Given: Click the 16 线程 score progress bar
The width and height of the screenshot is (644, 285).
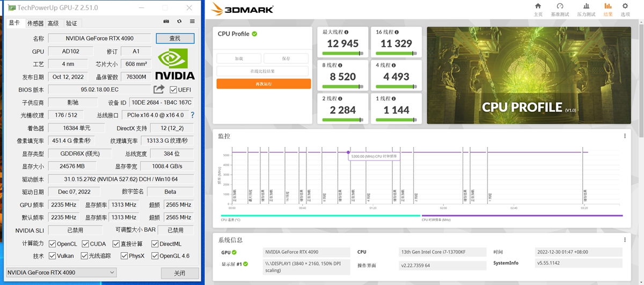Looking at the screenshot, I should point(396,53).
